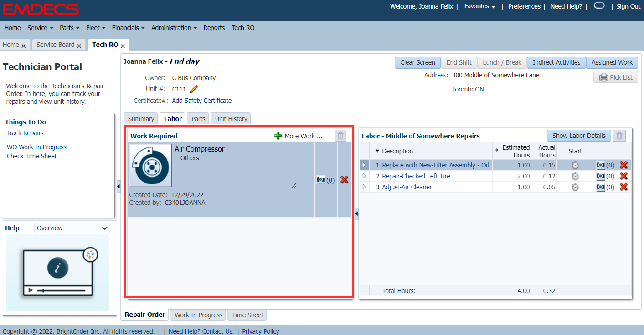Start timer for Repair-Checked Left Tire
This screenshot has width=644, height=335.
tap(575, 176)
